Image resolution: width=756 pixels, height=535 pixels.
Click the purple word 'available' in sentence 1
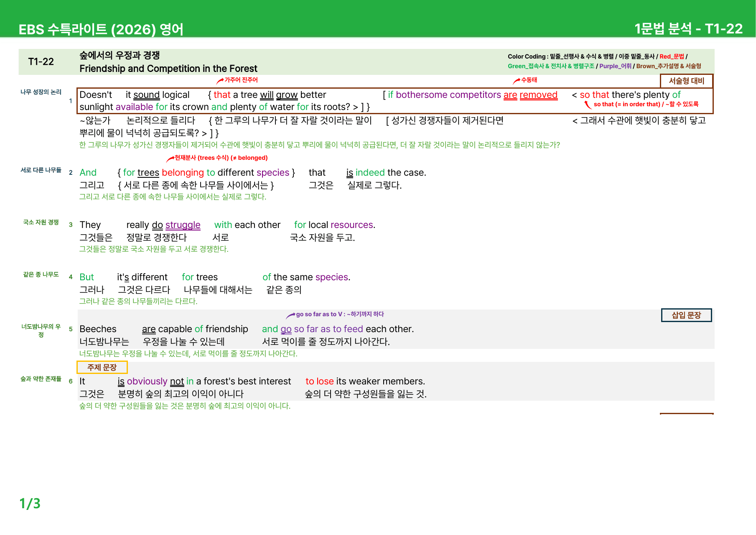pyautogui.click(x=135, y=107)
